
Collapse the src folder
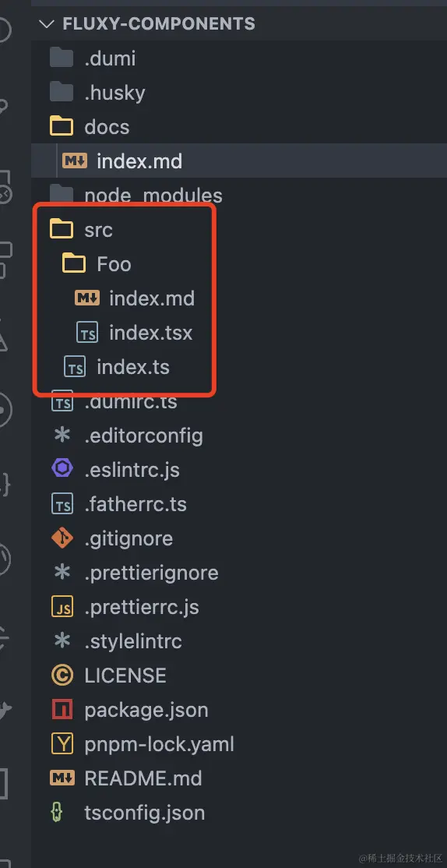click(x=239, y=230)
